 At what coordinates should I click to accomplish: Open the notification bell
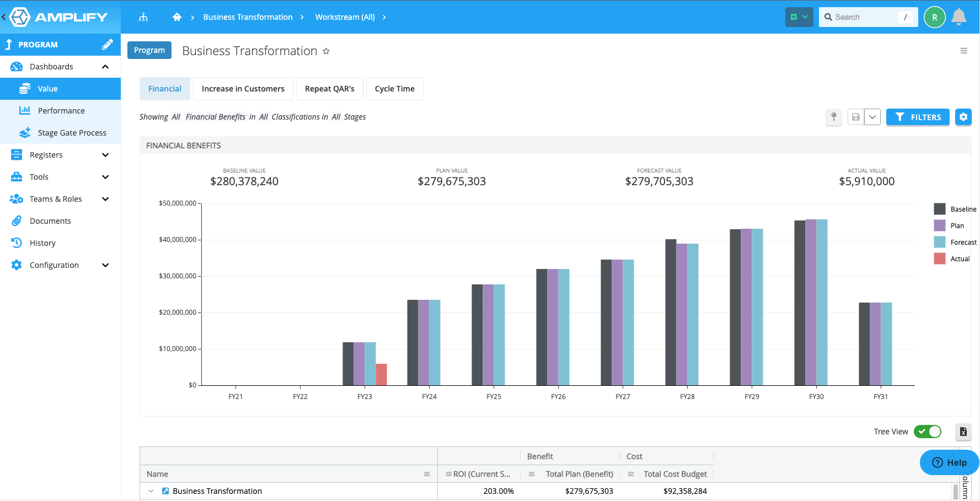pyautogui.click(x=959, y=17)
